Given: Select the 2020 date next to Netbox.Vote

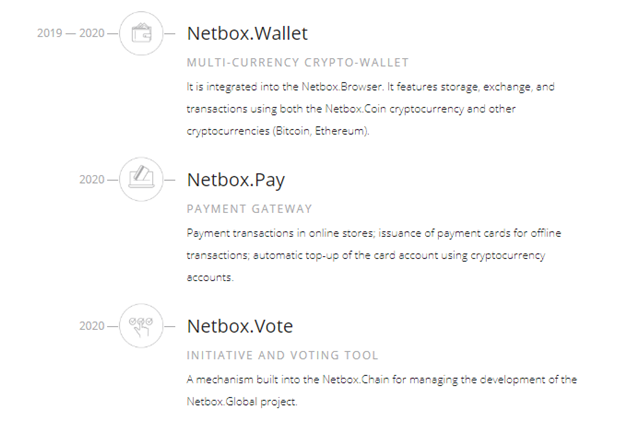Looking at the screenshot, I should 92,326.
